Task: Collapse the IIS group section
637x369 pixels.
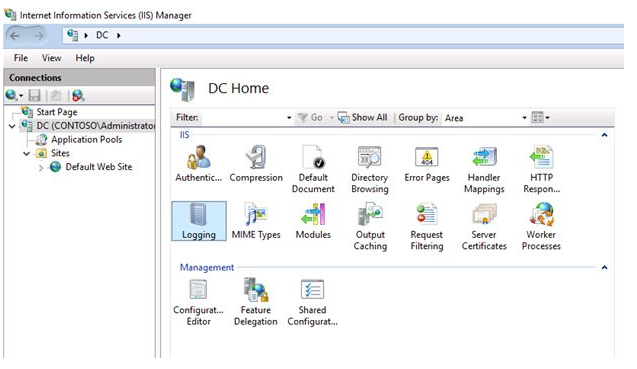Action: point(604,135)
